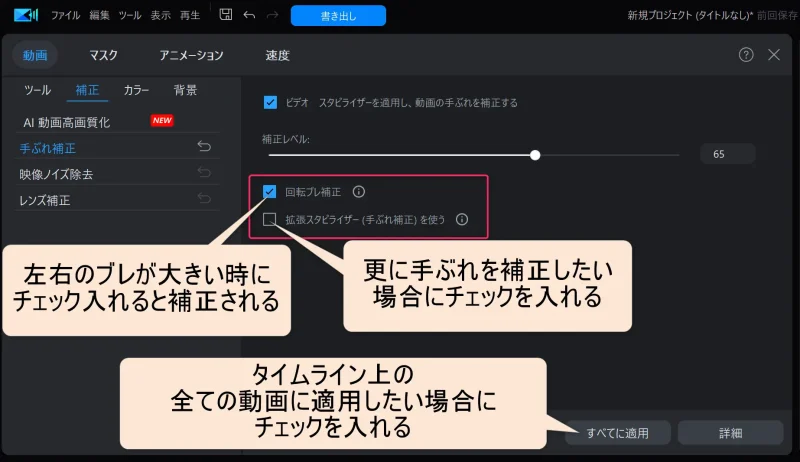Uncheck the 回転ブレ補正 checkbox
This screenshot has width=800, height=462.
pos(269,192)
